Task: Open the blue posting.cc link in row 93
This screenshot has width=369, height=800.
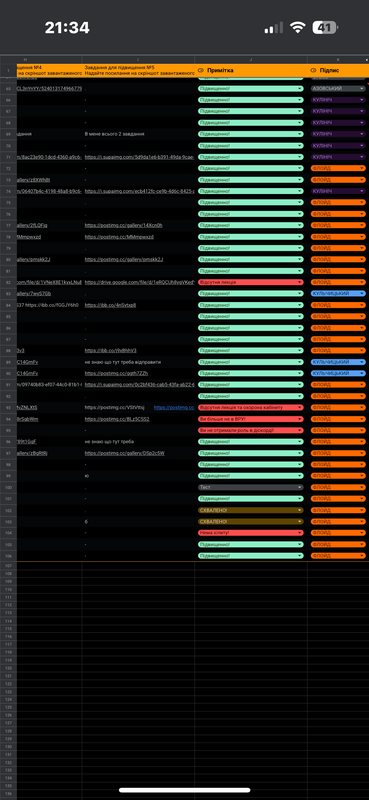Action: click(x=174, y=408)
